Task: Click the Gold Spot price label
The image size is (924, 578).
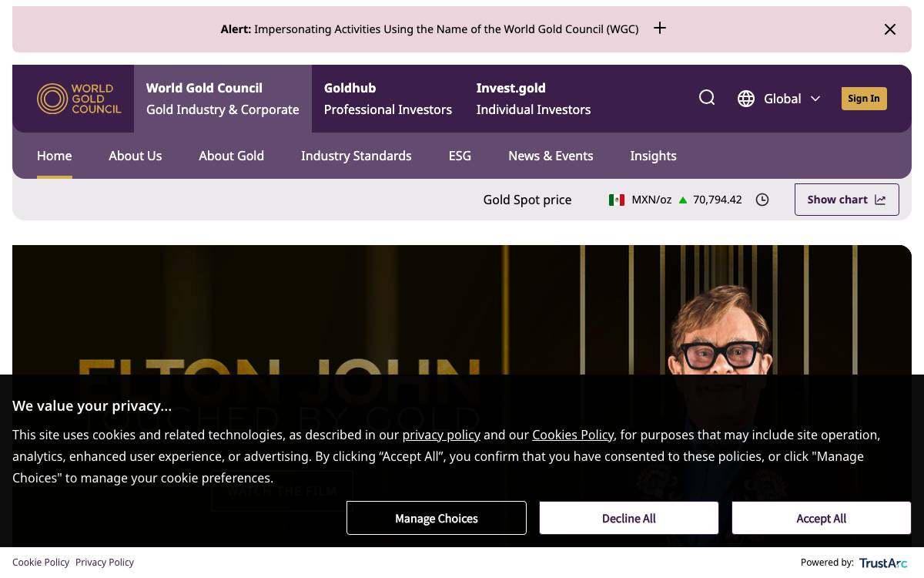Action: pos(527,200)
